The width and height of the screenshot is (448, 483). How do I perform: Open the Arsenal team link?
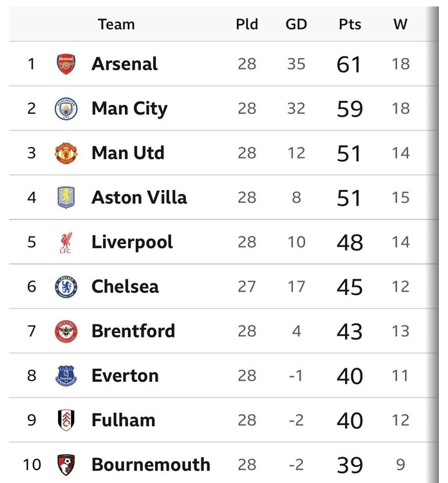point(124,64)
